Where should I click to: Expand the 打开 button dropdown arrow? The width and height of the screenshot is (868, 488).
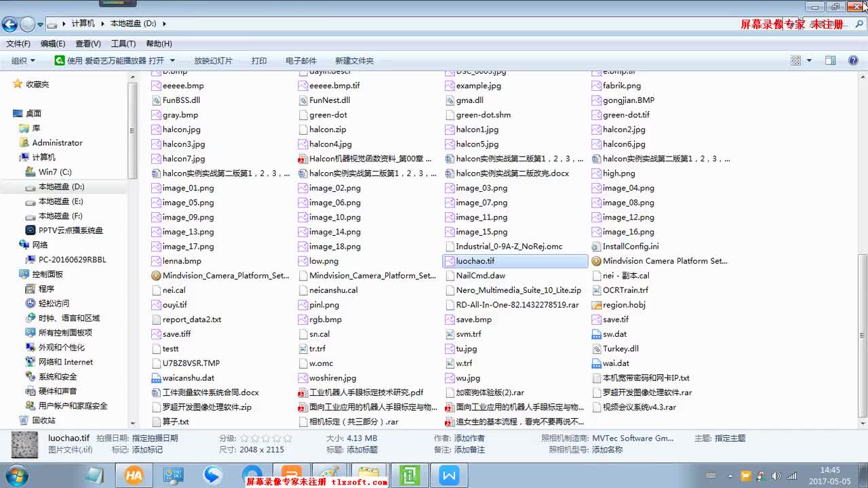click(x=172, y=60)
